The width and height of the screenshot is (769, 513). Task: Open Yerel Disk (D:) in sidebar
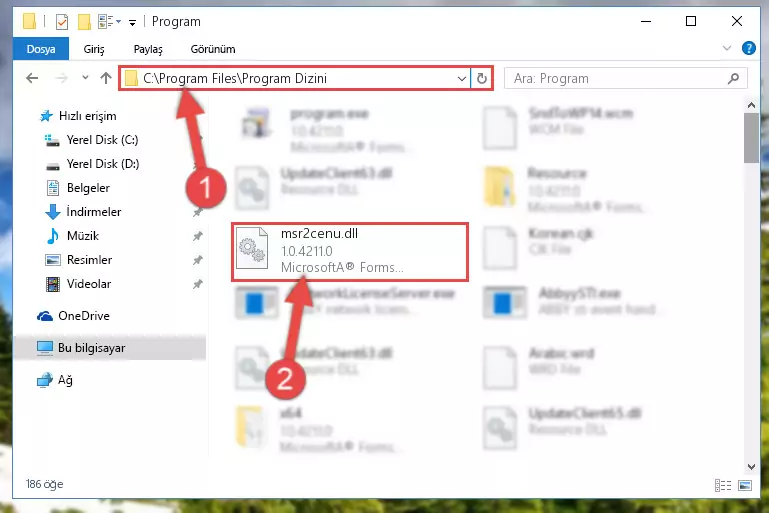coord(103,164)
